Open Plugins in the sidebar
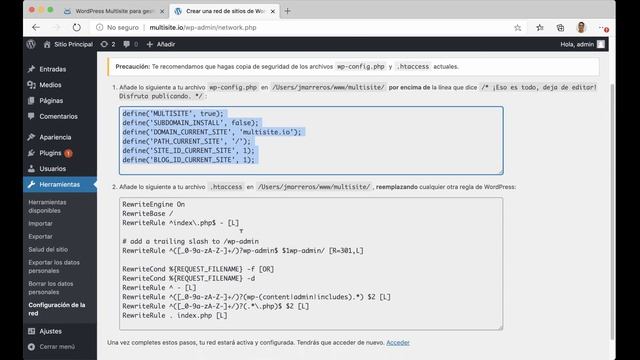This screenshot has height=360, width=640. pos(50,153)
